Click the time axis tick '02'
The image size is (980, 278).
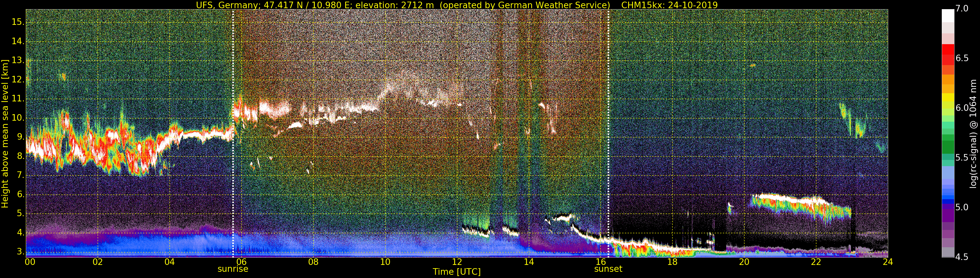point(98,262)
